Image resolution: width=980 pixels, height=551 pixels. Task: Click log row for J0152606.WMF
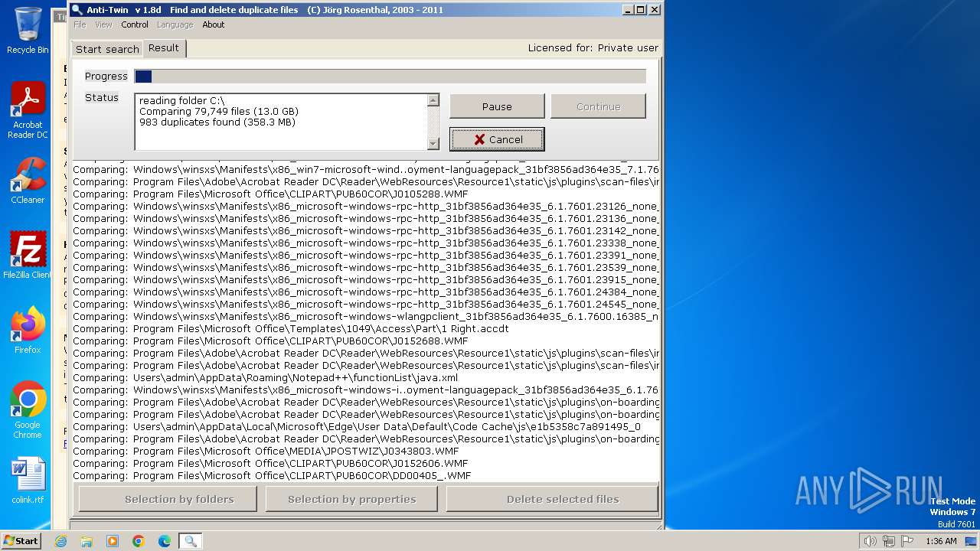(x=365, y=463)
